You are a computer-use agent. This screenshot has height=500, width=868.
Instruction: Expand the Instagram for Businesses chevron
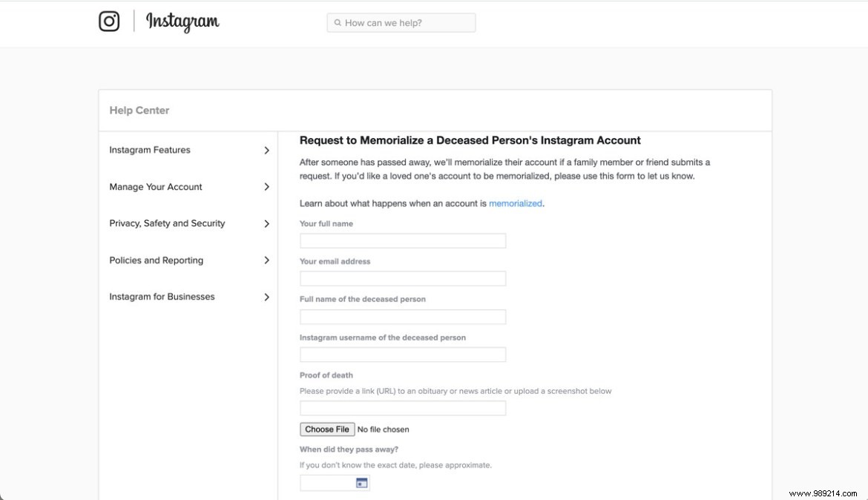point(266,297)
